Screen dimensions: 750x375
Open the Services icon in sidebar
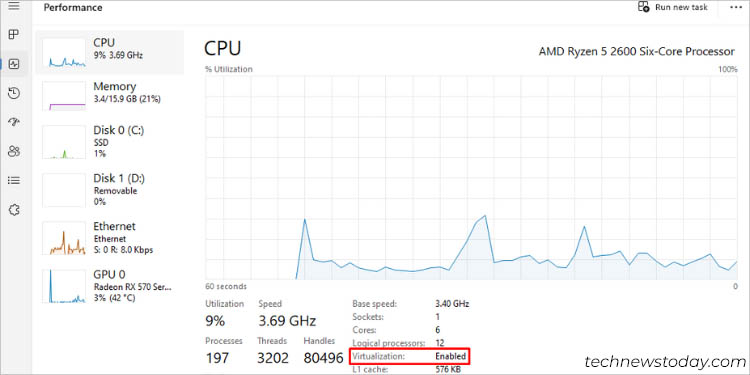coord(14,210)
